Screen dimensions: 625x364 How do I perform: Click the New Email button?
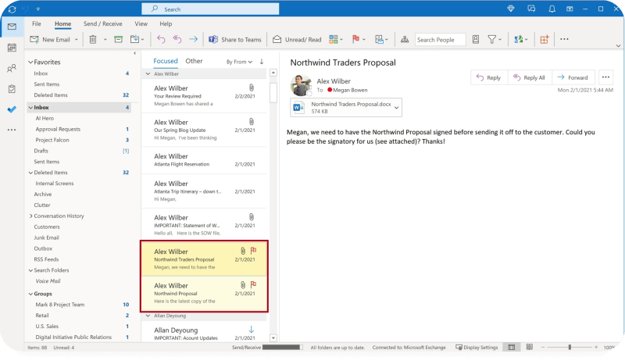[50, 40]
